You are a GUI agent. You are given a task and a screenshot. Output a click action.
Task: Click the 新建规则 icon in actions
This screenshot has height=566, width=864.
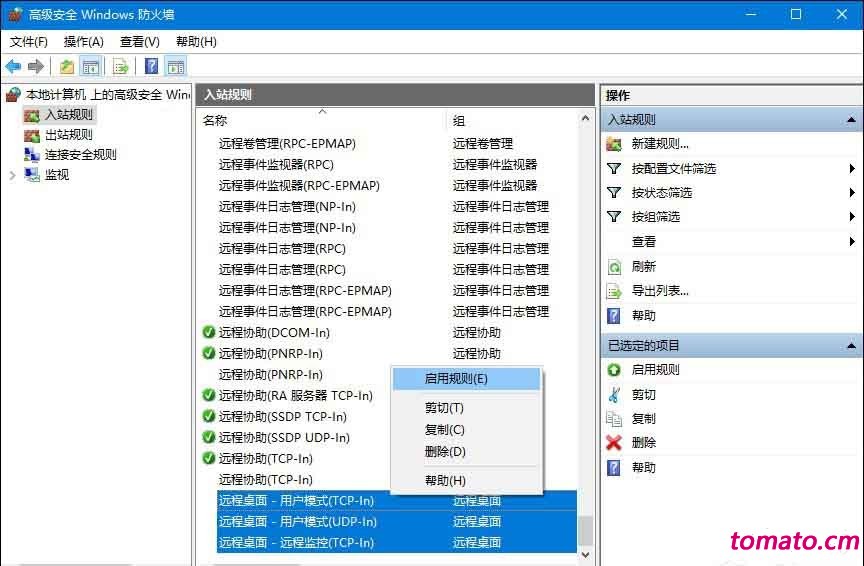(614, 144)
